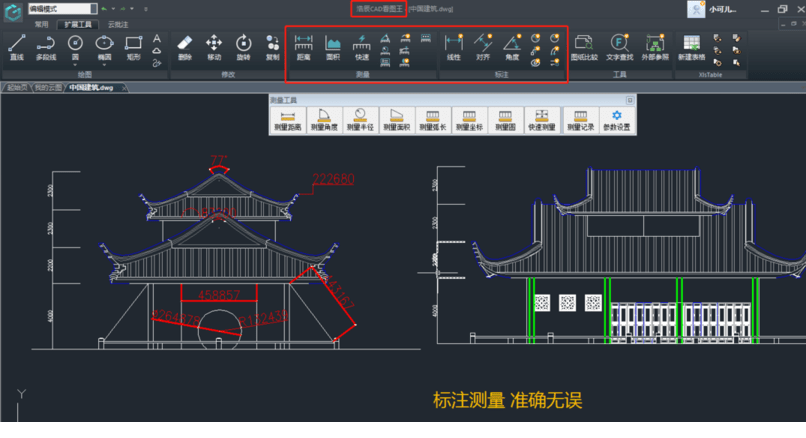Select the 直线 (line) drawing tool
806x438 pixels.
(x=16, y=46)
